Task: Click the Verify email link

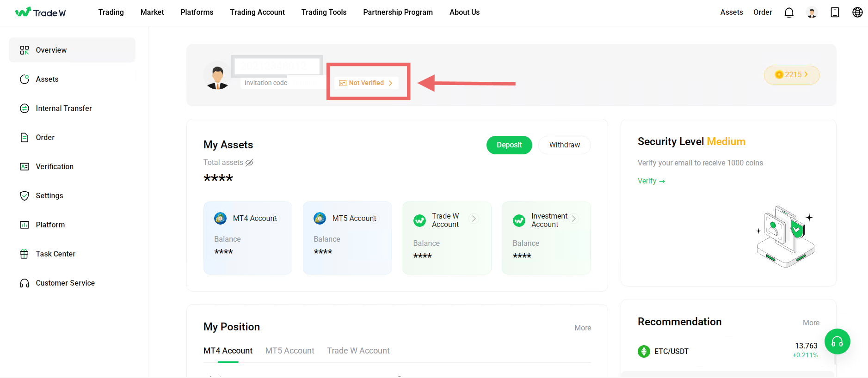Action: (x=652, y=181)
